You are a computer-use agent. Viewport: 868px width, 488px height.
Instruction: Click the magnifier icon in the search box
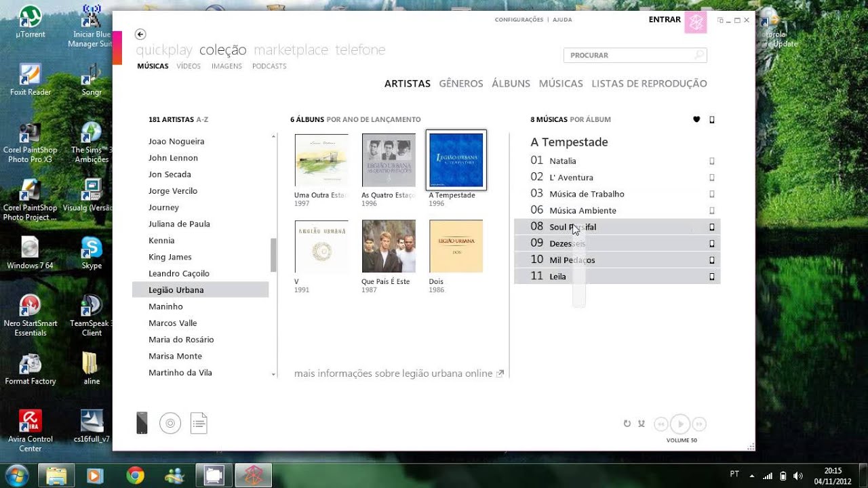(698, 55)
